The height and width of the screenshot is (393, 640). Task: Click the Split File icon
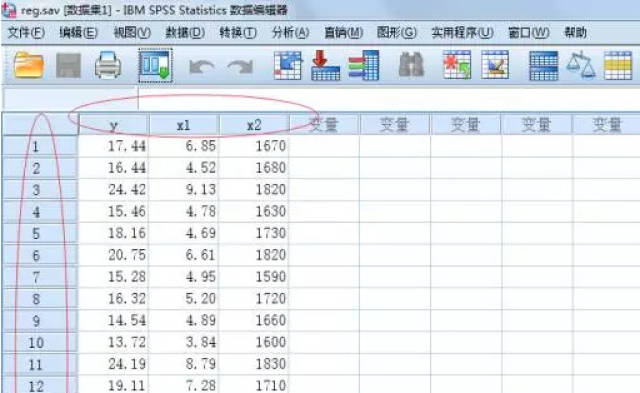544,65
